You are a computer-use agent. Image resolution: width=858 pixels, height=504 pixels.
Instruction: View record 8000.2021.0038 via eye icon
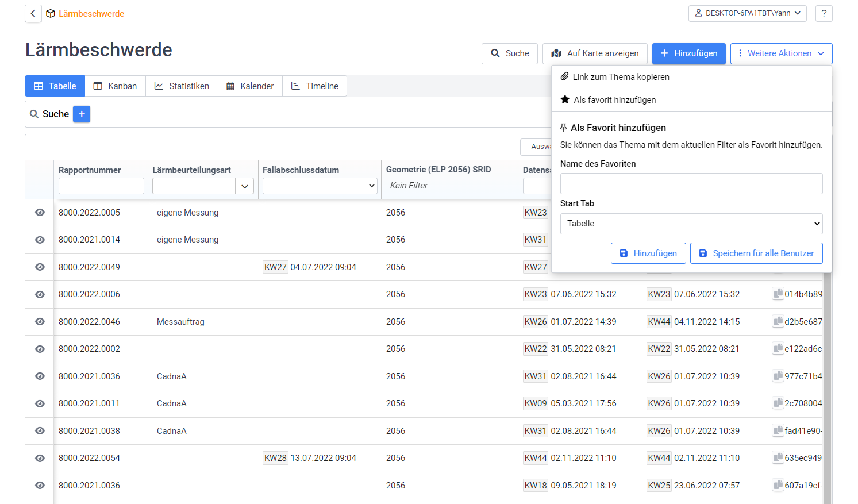(x=40, y=431)
